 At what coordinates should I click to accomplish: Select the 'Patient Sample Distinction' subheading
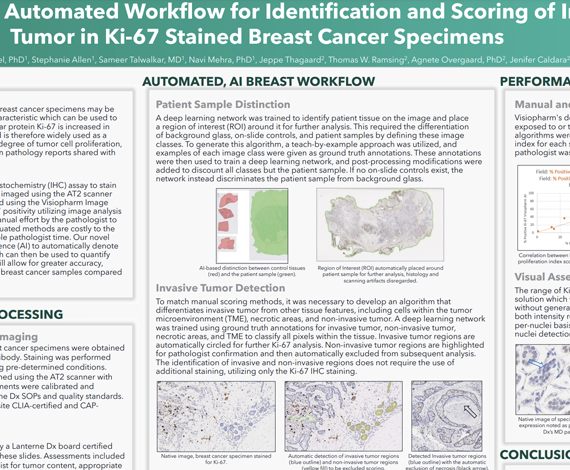pyautogui.click(x=223, y=104)
